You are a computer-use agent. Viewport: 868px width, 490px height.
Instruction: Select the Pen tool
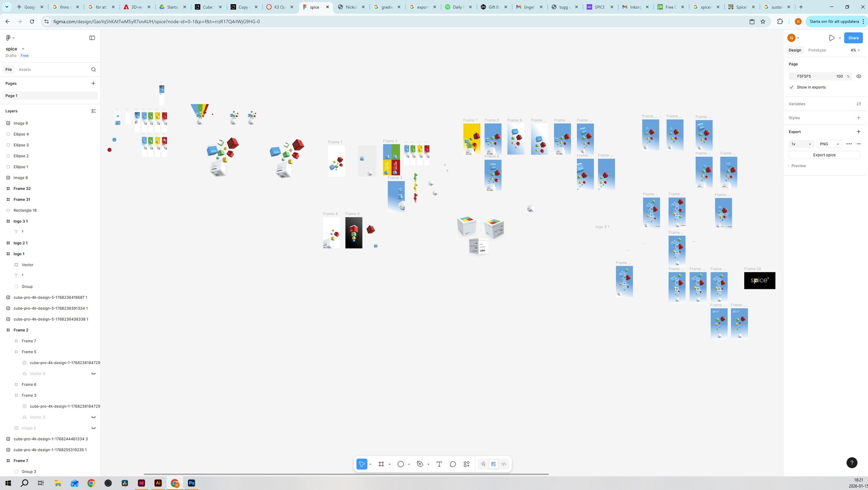[x=420, y=464]
